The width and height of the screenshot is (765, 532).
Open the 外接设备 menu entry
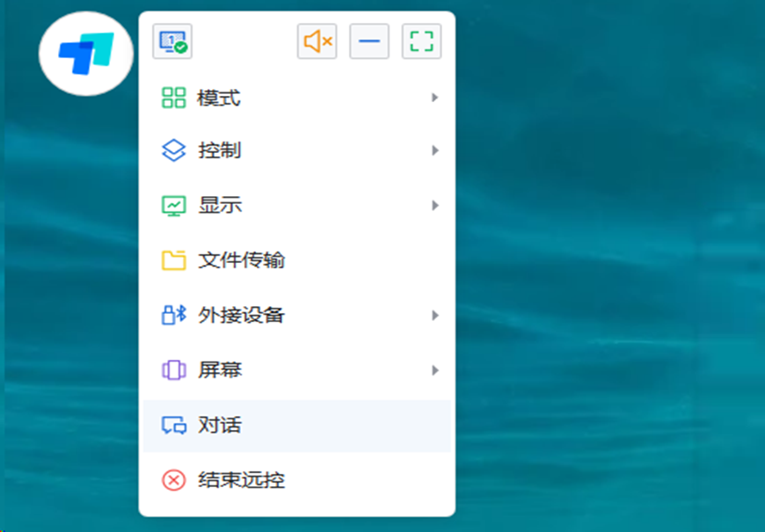[297, 316]
